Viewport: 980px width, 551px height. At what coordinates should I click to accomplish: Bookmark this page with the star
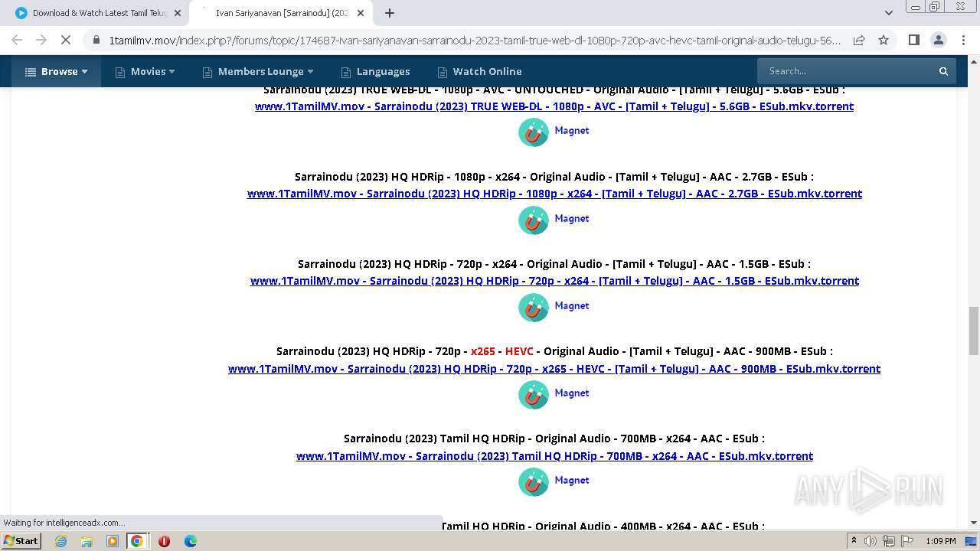[x=884, y=40]
